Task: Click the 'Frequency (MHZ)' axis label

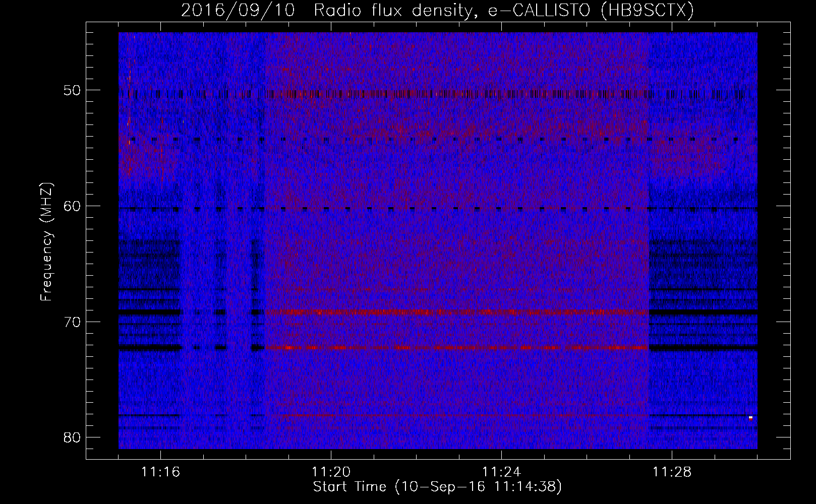Action: [x=46, y=242]
